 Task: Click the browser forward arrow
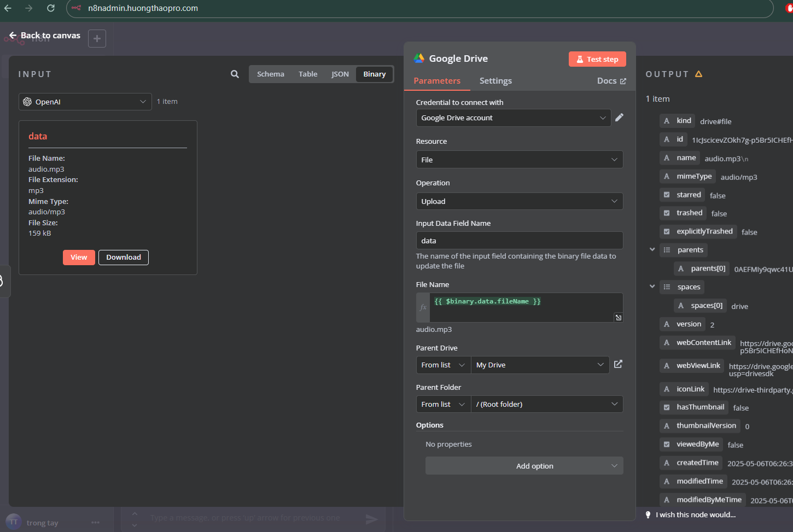(29, 8)
